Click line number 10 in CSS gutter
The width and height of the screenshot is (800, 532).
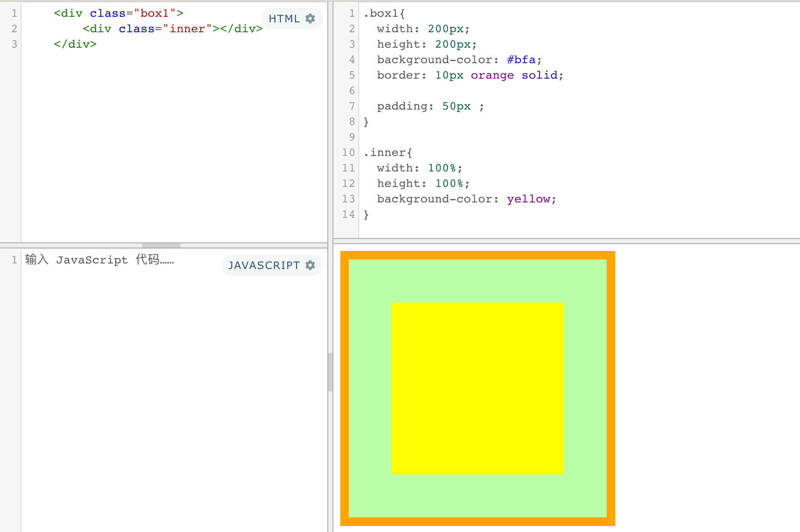point(348,153)
